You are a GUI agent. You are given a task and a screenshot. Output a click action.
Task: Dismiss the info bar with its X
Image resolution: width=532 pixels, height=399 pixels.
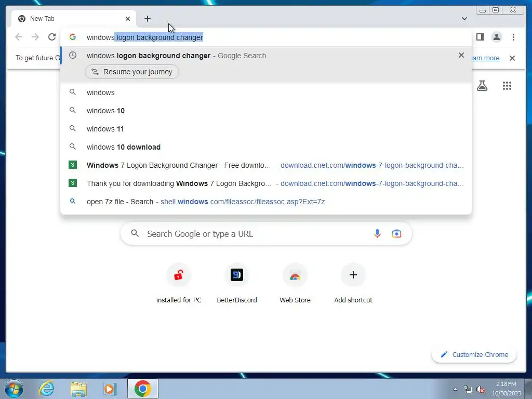pos(512,58)
